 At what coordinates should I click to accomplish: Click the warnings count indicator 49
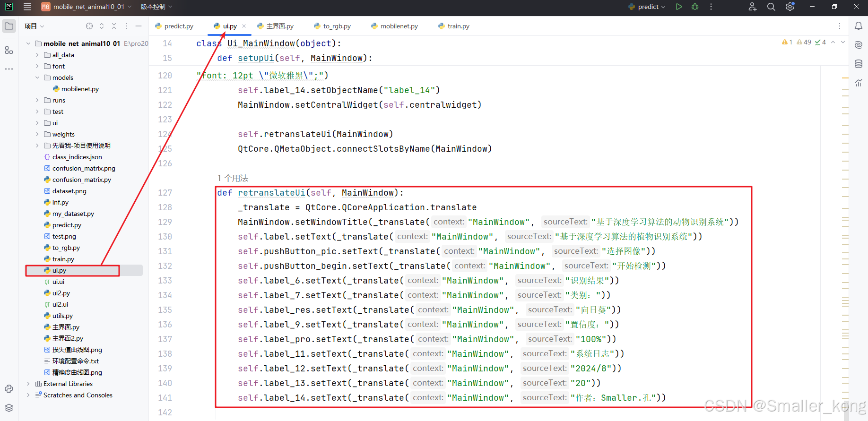804,42
